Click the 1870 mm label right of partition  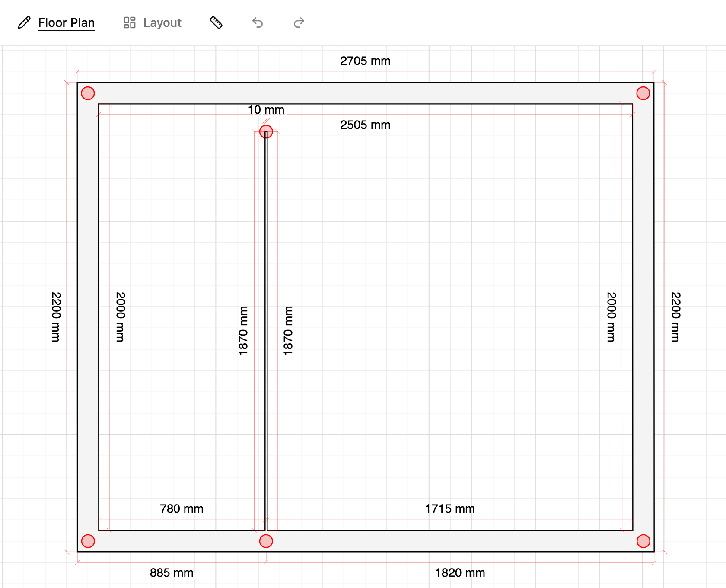coord(288,331)
